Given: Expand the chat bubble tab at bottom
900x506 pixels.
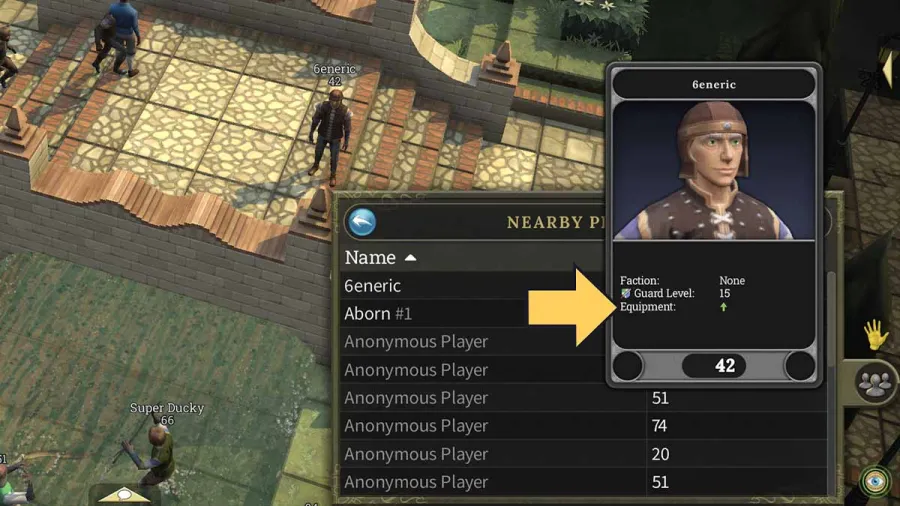Looking at the screenshot, I should [x=124, y=495].
